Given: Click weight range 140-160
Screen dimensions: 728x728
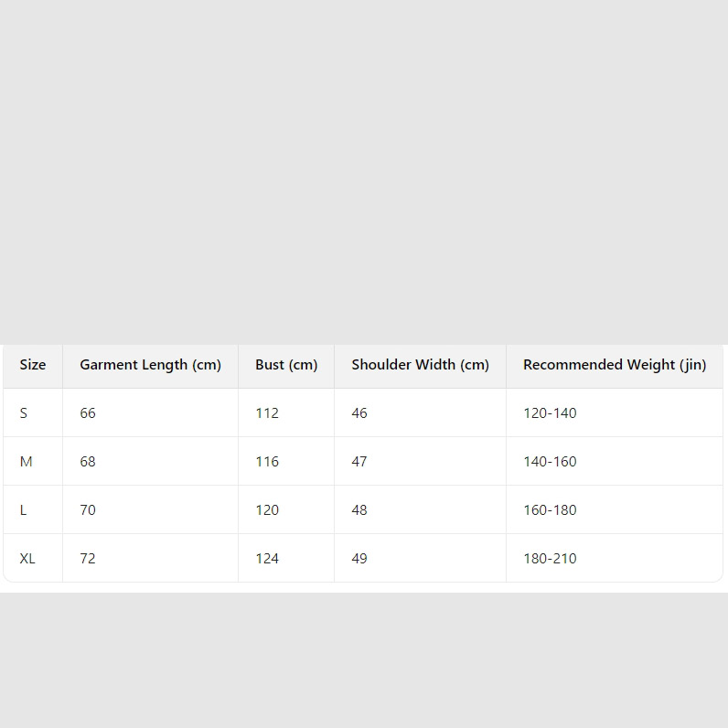Looking at the screenshot, I should (x=550, y=462).
